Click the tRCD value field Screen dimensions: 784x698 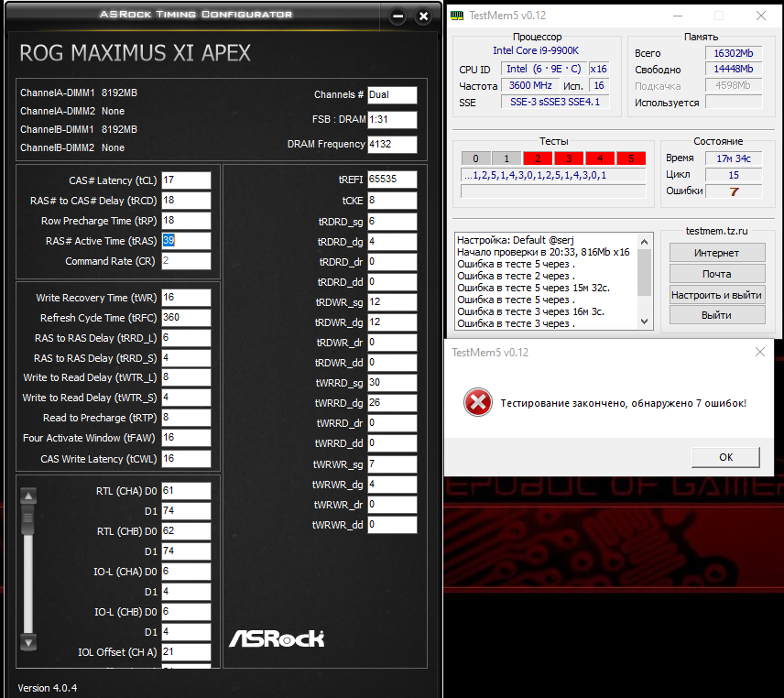click(x=186, y=201)
